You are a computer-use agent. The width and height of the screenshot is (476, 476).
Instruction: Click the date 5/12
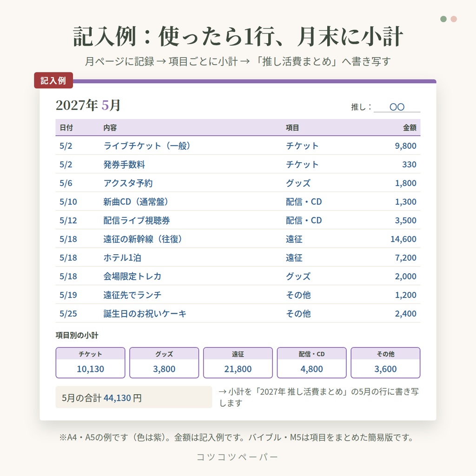tap(68, 220)
